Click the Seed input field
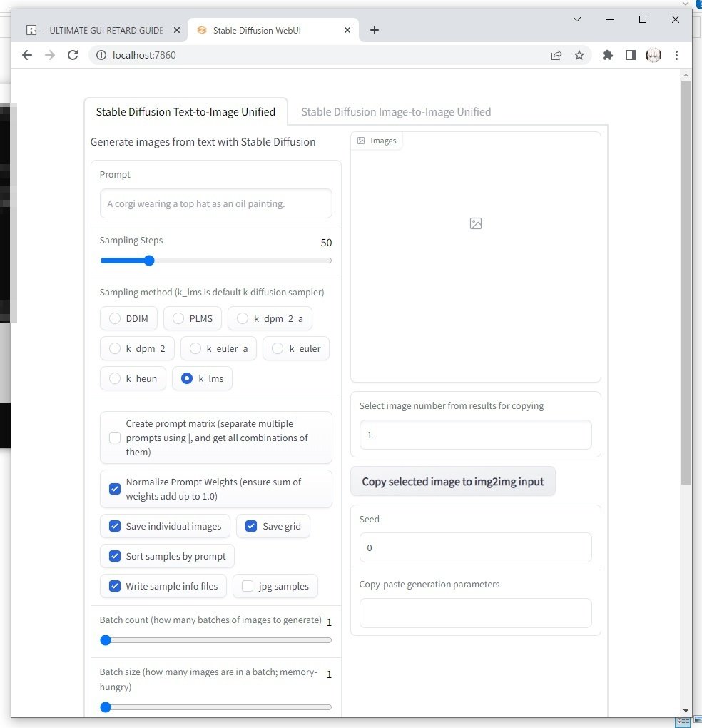This screenshot has height=728, width=702. pyautogui.click(x=476, y=547)
